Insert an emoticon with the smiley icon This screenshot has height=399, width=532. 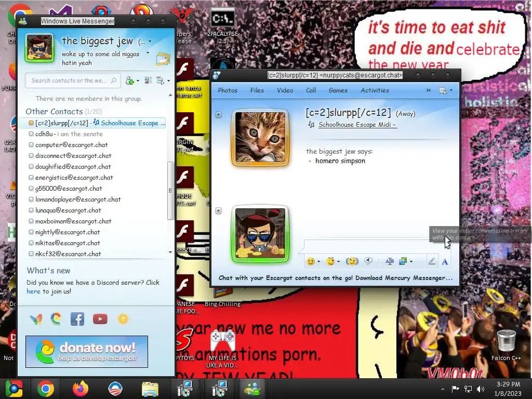310,261
